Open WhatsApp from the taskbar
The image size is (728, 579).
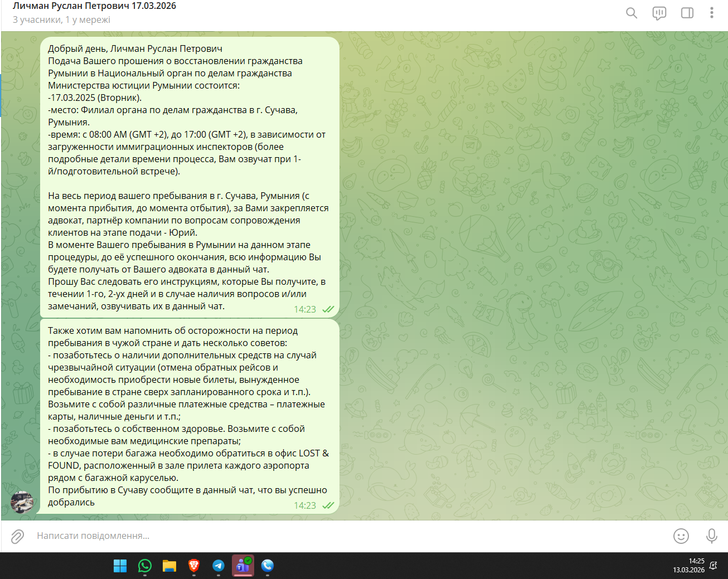pyautogui.click(x=145, y=566)
